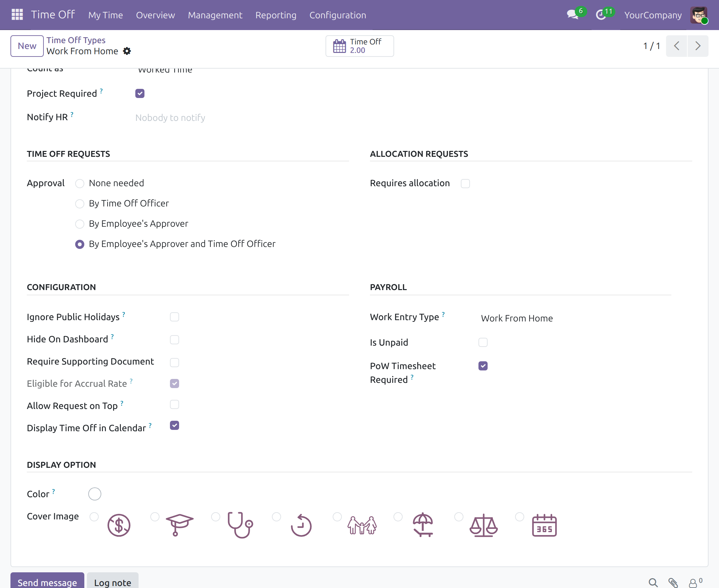Open the Time Off Types breadcrumb link

tap(76, 40)
